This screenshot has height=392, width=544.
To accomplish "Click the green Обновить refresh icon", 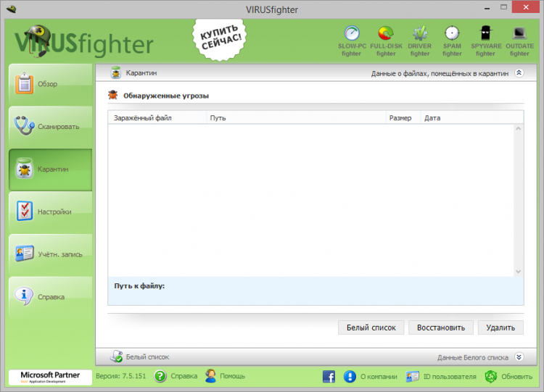I will click(491, 376).
